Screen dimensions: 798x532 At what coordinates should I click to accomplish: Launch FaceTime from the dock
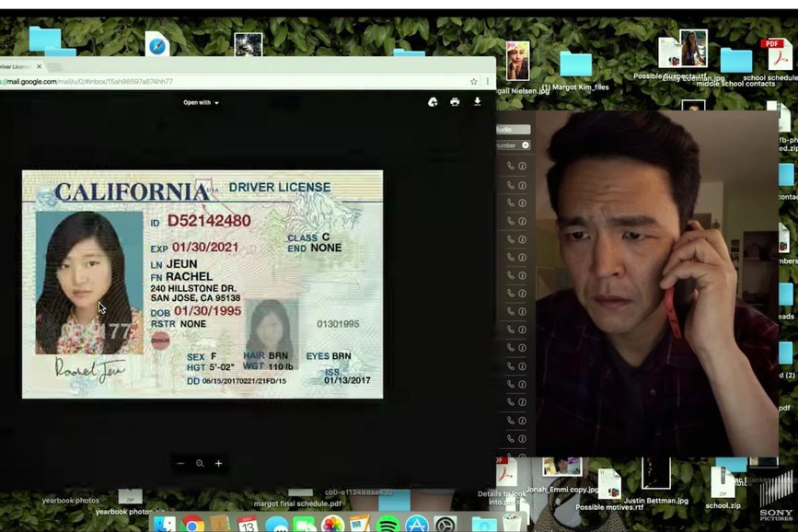(305, 525)
